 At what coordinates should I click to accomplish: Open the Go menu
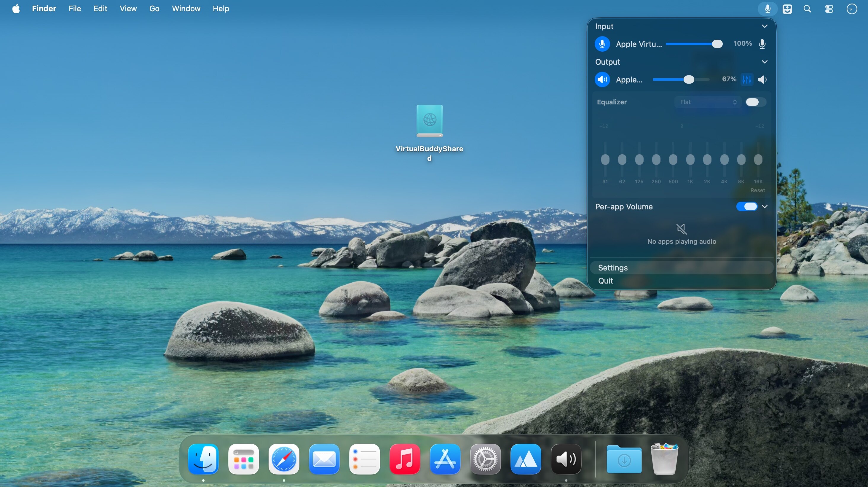[x=154, y=8]
